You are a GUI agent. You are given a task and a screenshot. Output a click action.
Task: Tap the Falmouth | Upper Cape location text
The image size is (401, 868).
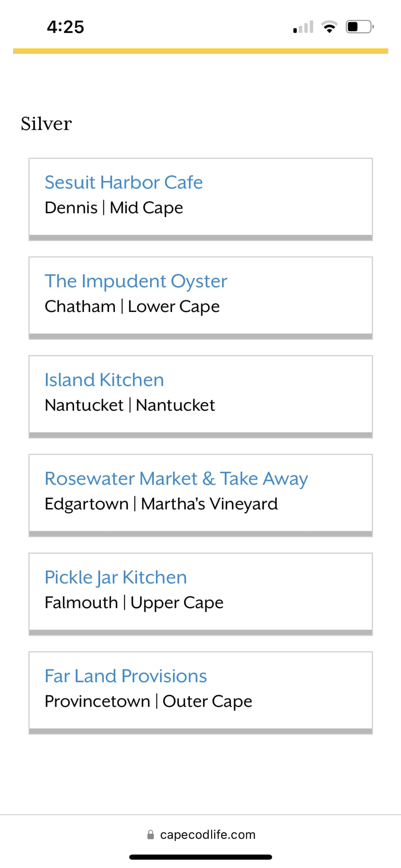(134, 603)
